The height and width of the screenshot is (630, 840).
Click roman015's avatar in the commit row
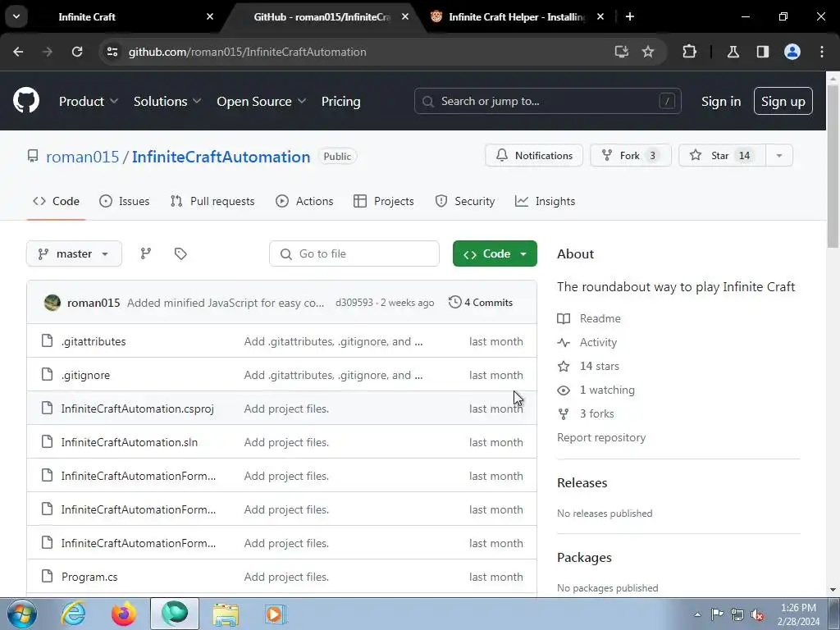pyautogui.click(x=52, y=303)
